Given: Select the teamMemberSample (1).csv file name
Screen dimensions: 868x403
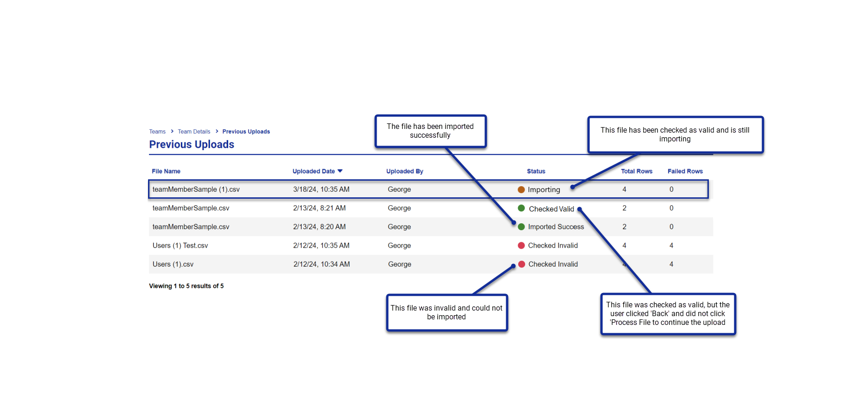Looking at the screenshot, I should pos(196,189).
